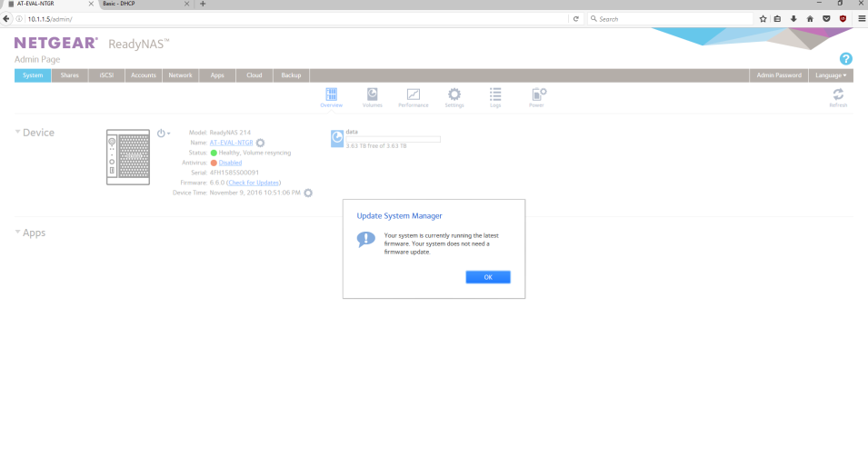Click the browser Search field
868x466 pixels.
click(670, 19)
